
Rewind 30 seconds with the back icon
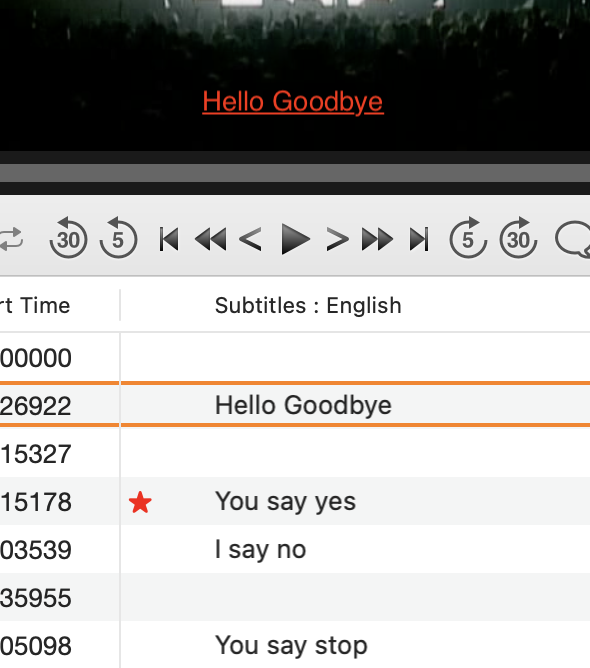(x=68, y=238)
